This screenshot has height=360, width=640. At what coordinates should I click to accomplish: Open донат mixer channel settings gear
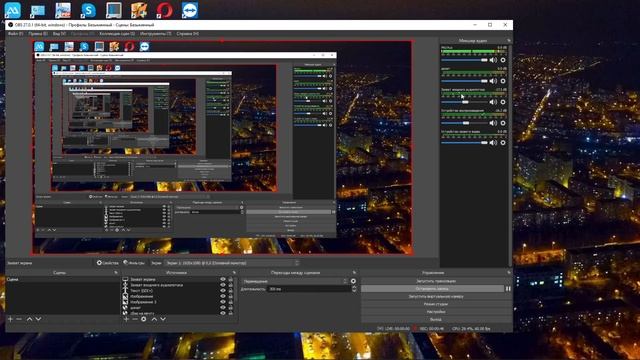point(503,81)
